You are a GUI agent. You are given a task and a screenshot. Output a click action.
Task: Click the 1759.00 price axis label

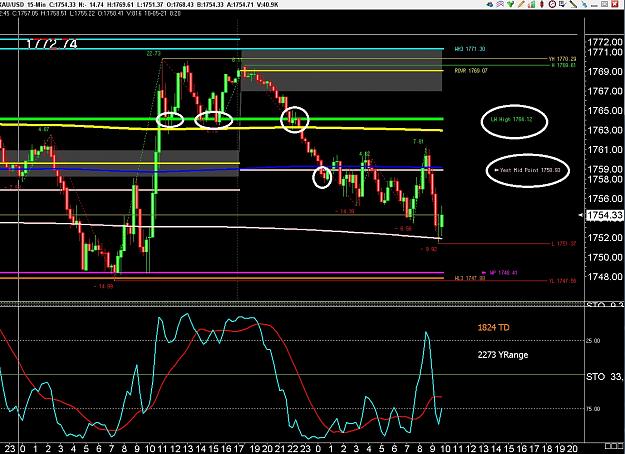[x=604, y=169]
